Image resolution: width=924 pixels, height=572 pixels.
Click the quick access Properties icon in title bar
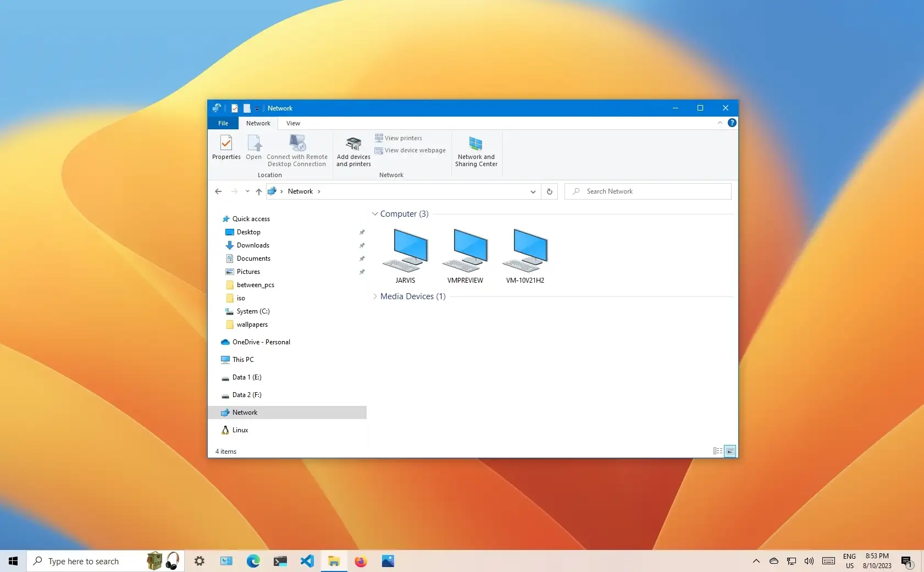tap(235, 108)
